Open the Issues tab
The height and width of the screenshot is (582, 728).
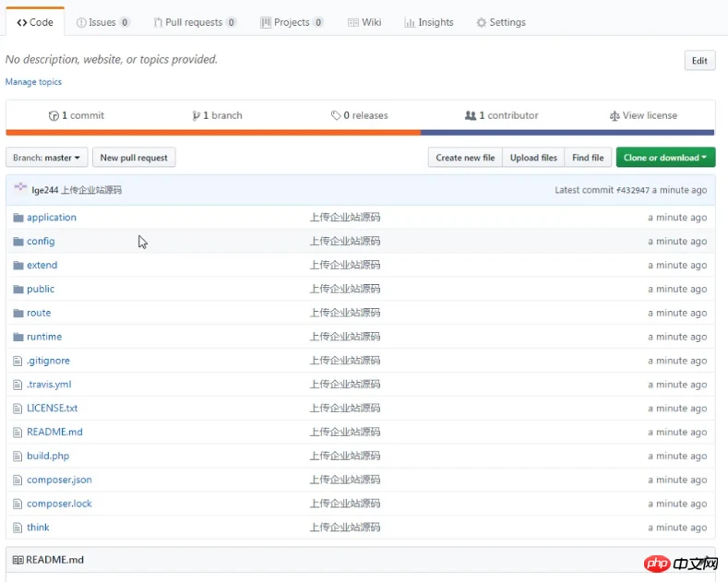(x=103, y=22)
